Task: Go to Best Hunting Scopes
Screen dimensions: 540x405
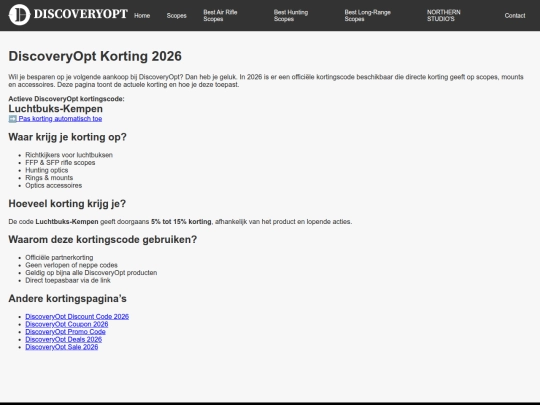Action: [291, 15]
